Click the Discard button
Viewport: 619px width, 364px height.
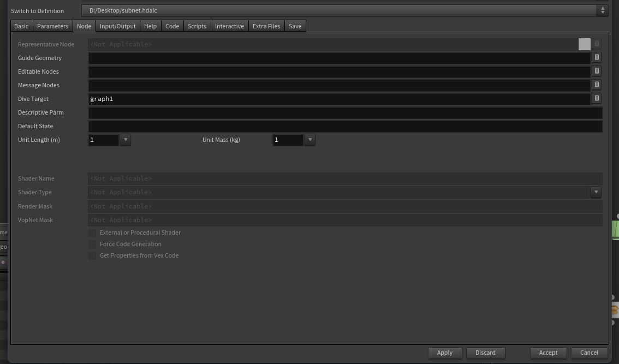coord(485,353)
